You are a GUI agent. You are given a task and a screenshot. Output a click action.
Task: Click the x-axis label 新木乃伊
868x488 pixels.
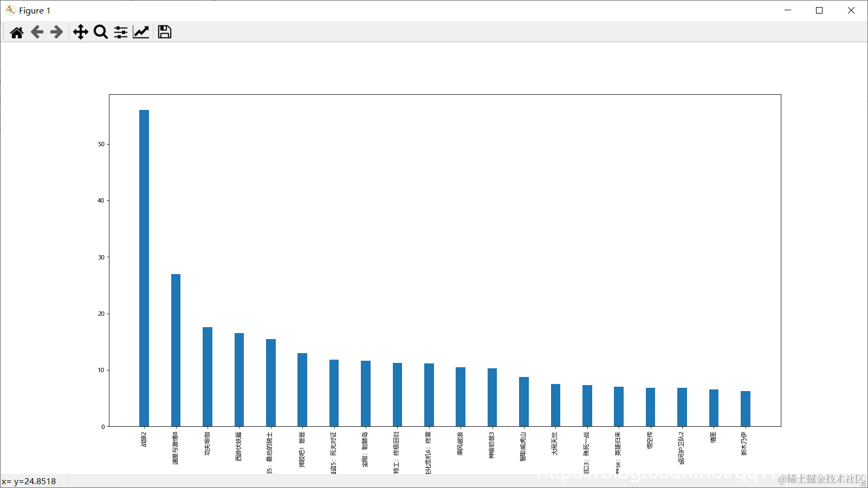point(746,444)
